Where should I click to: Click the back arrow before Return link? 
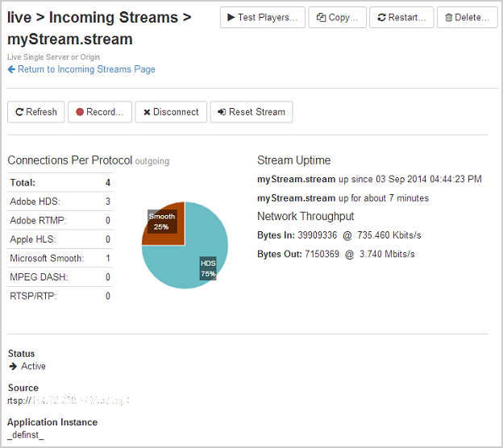tap(11, 69)
